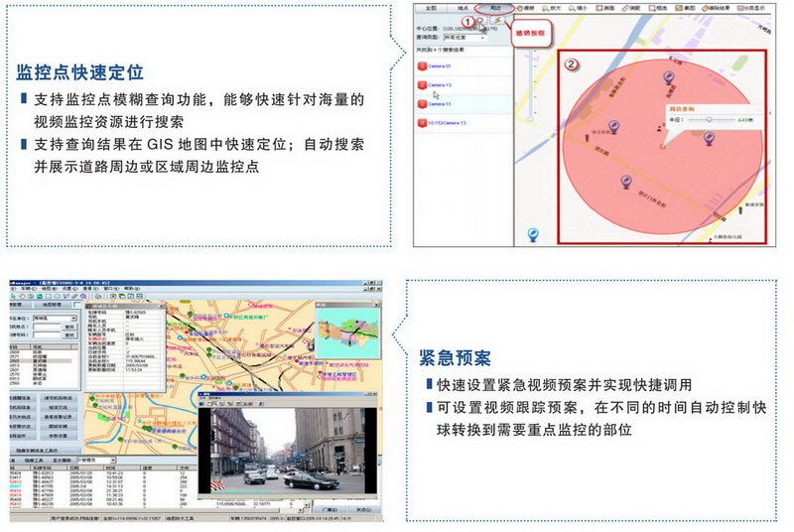The height and width of the screenshot is (532, 794).
Task: Close the vehicle info popup panel
Action: [162, 307]
